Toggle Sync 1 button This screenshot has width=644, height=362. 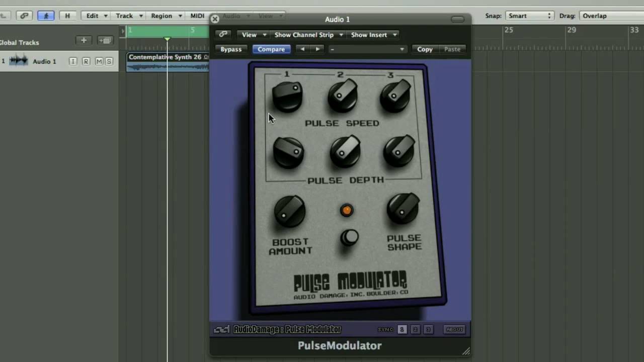[x=402, y=329]
